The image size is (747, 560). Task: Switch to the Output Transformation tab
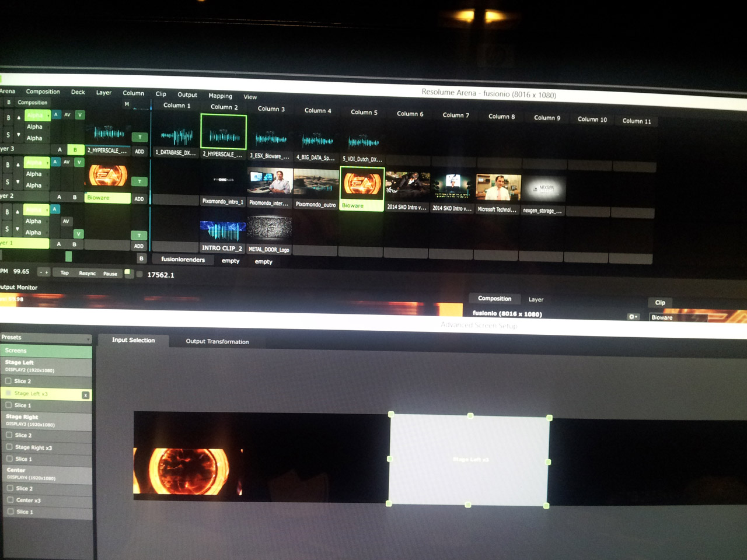(x=217, y=341)
